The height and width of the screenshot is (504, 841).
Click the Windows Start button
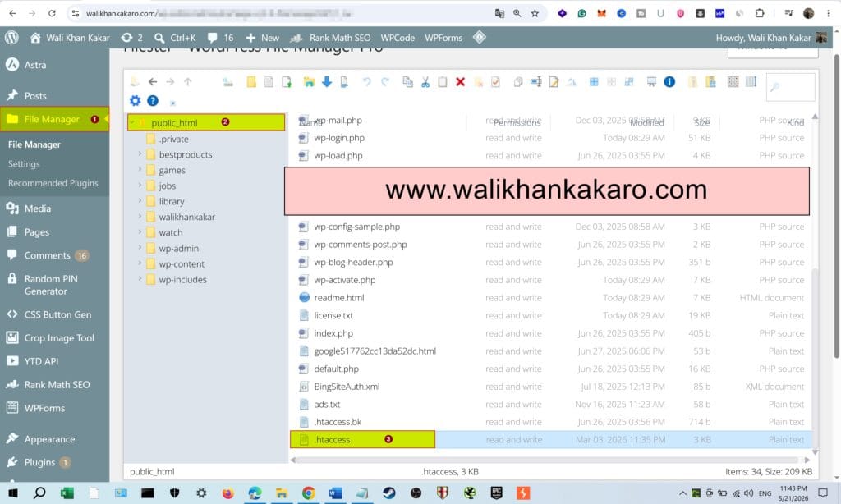tap(13, 493)
